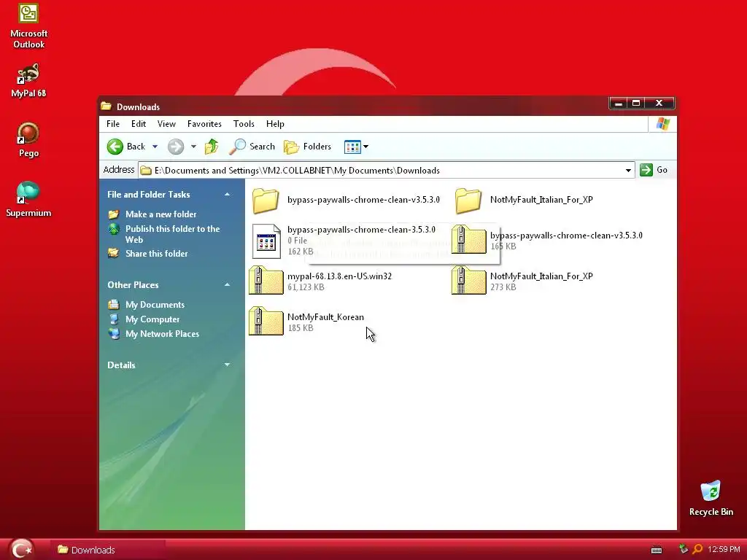This screenshot has width=747, height=560.
Task: Click the keyboard icon in system tray
Action: click(657, 551)
